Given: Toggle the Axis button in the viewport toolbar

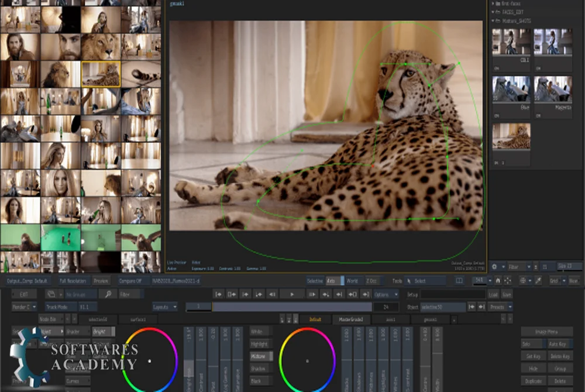Looking at the screenshot, I should click(335, 281).
